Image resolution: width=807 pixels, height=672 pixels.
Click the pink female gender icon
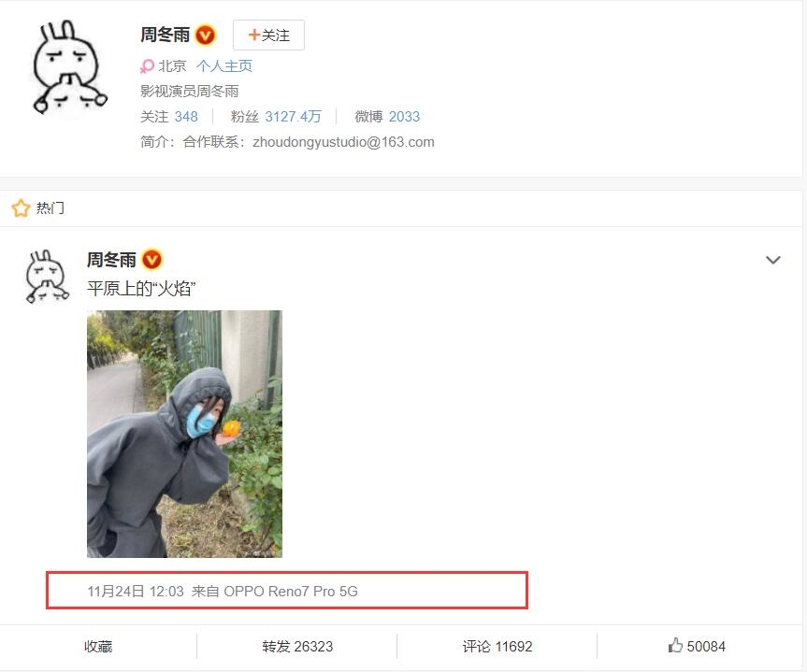click(x=147, y=66)
